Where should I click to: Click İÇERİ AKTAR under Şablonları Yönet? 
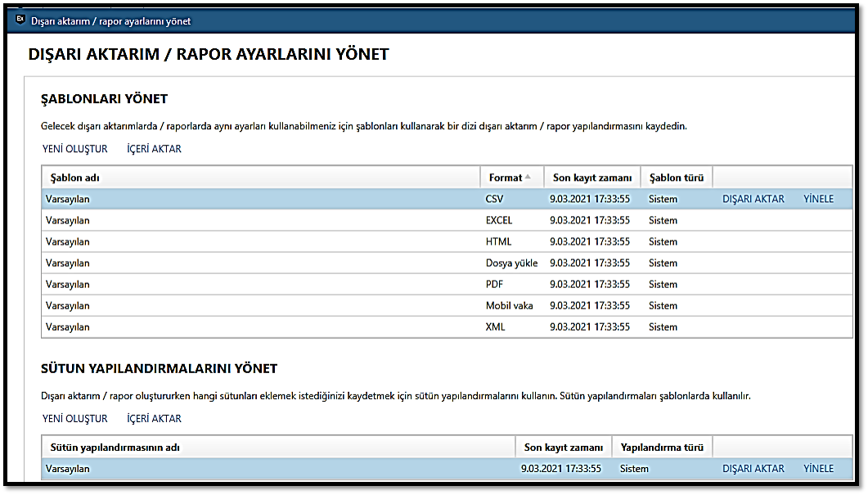pos(154,149)
